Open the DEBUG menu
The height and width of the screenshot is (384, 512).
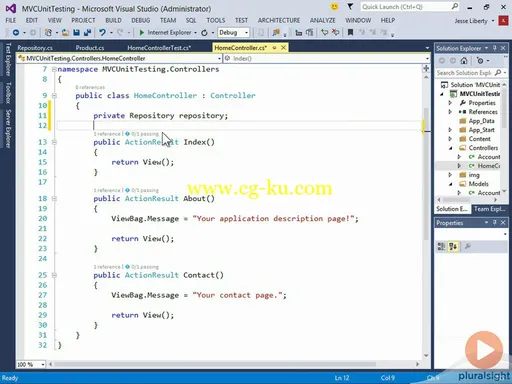141,20
